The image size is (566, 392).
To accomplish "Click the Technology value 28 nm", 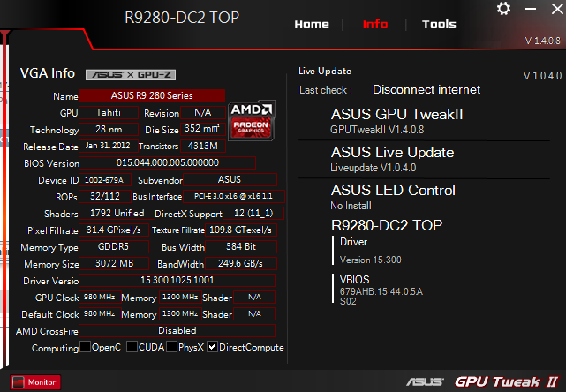I will [109, 129].
